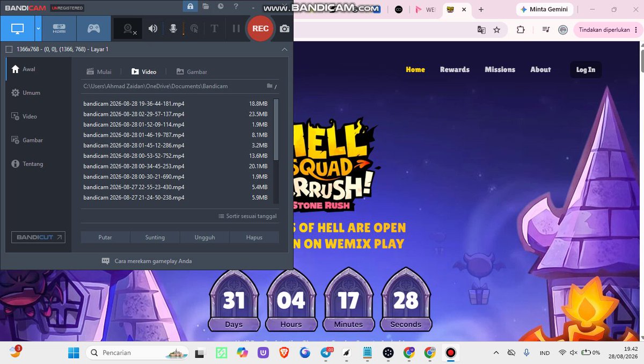Select bandicam 2026-08-28 00-53-52-752.mp4
The width and height of the screenshot is (644, 364).
176,156
